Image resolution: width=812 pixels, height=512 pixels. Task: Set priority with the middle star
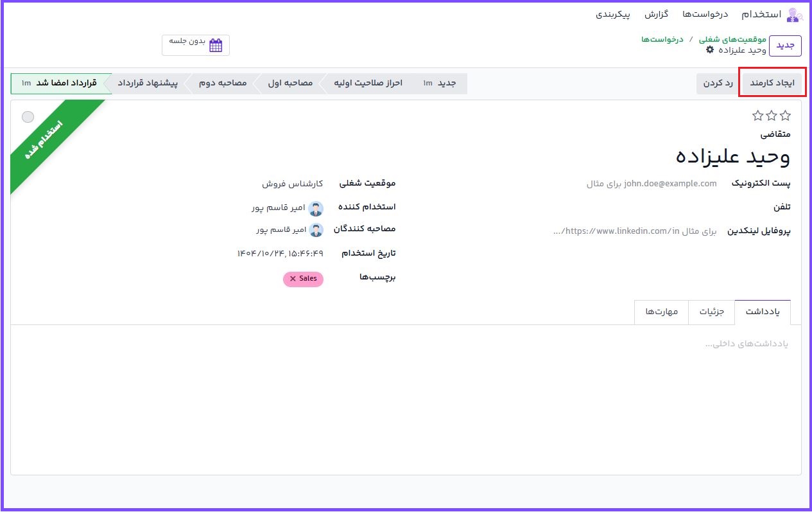click(772, 116)
